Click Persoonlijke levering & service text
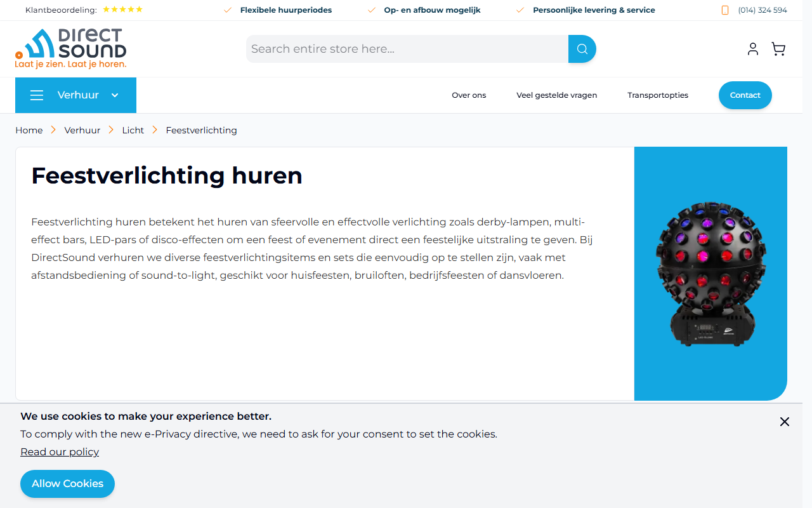Screen dimensions: 812x508 (594, 10)
